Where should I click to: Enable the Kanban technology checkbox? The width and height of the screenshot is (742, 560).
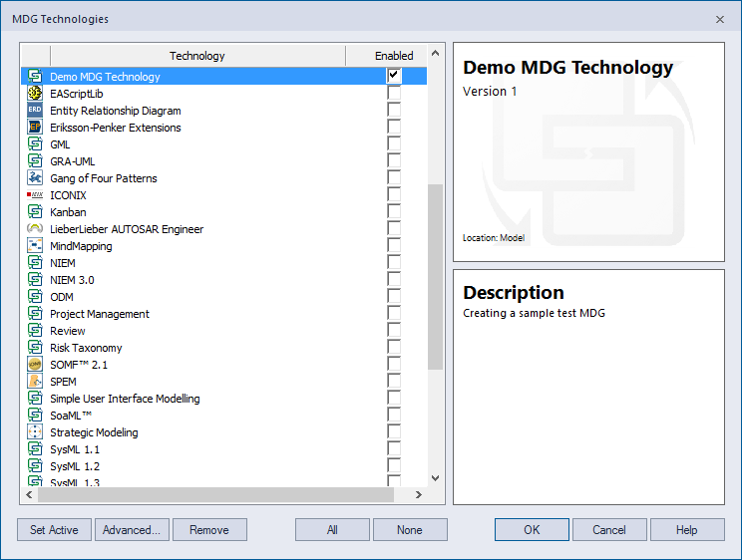click(394, 212)
